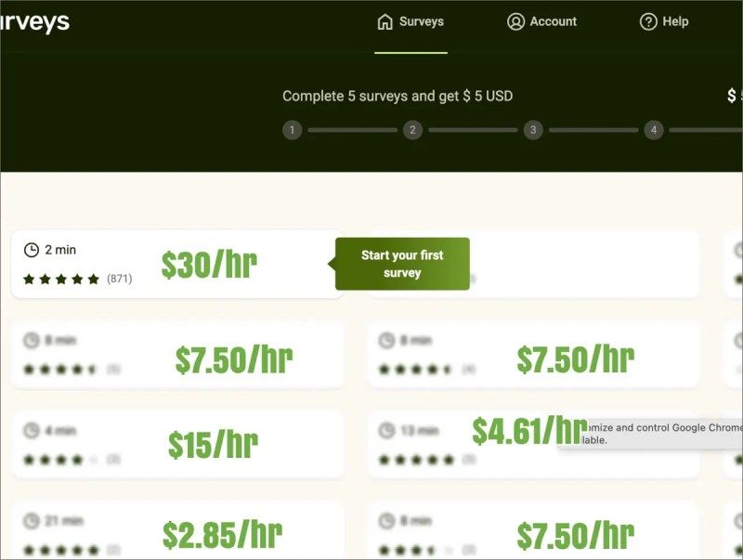Open the Help tab

(x=664, y=21)
